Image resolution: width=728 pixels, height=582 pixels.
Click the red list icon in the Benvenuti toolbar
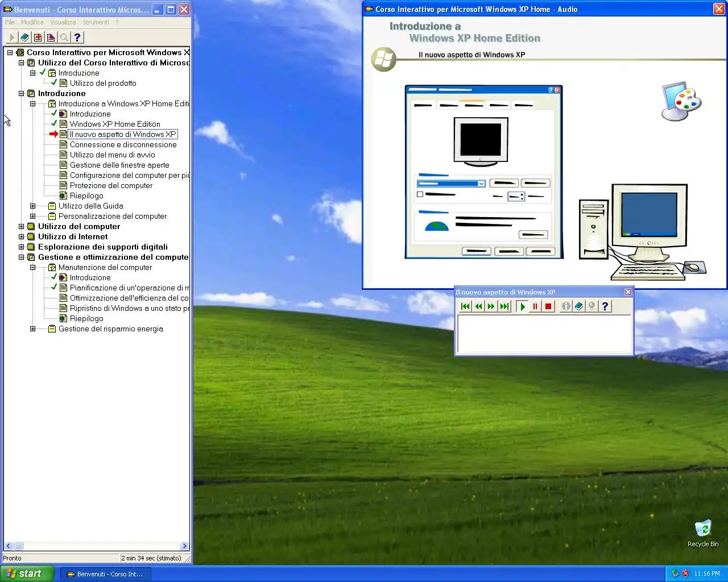38,38
